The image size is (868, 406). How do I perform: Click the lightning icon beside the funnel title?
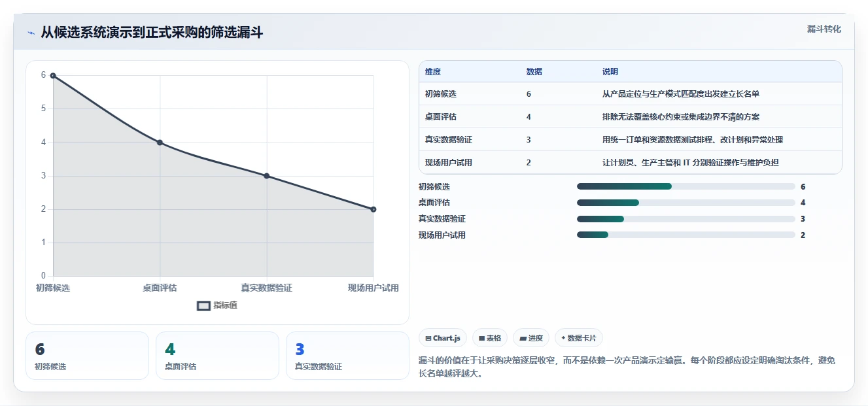coord(31,33)
